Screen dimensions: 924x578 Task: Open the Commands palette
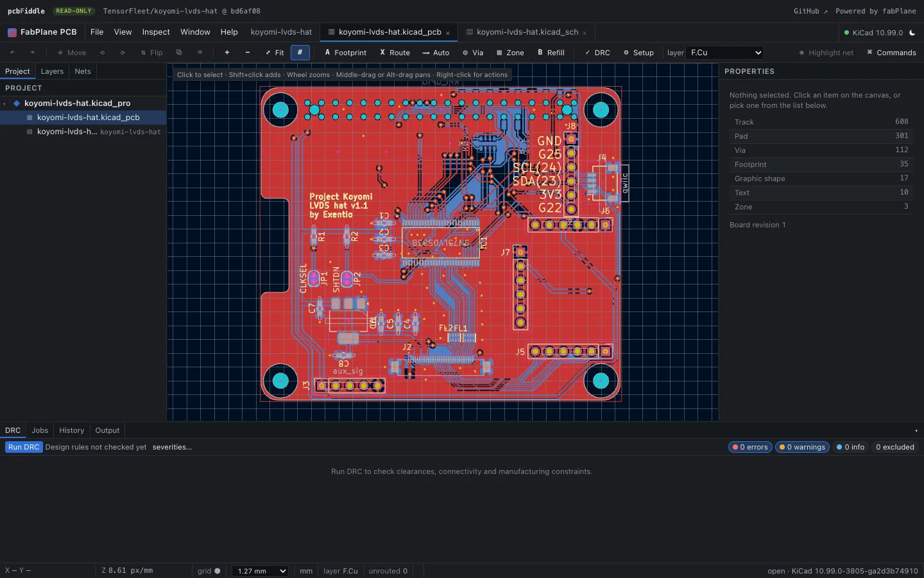[x=891, y=53]
